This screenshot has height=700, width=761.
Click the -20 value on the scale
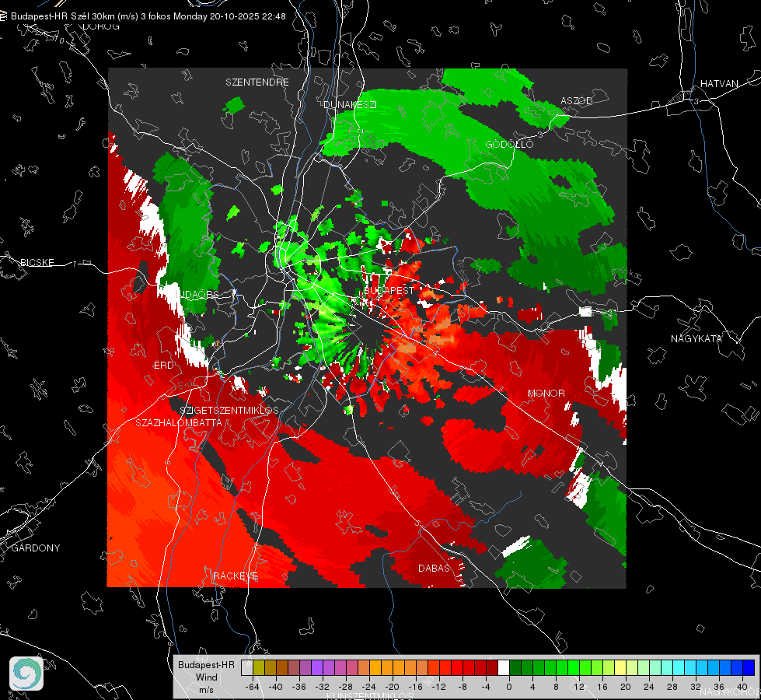(x=392, y=687)
